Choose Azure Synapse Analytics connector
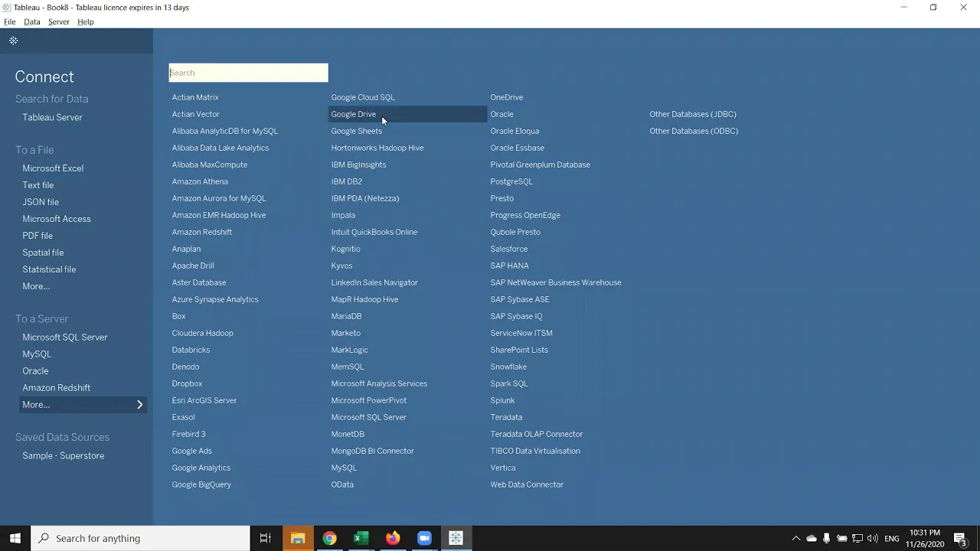 (x=215, y=299)
